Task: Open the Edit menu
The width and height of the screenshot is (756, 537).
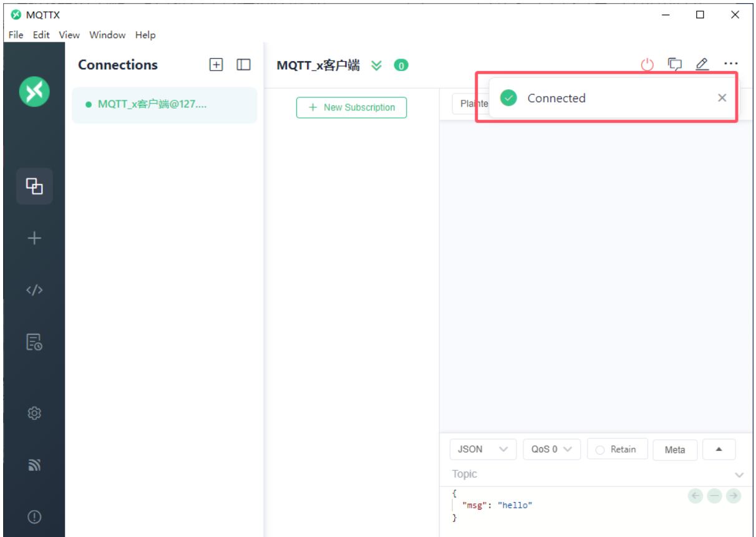Action: 41,35
